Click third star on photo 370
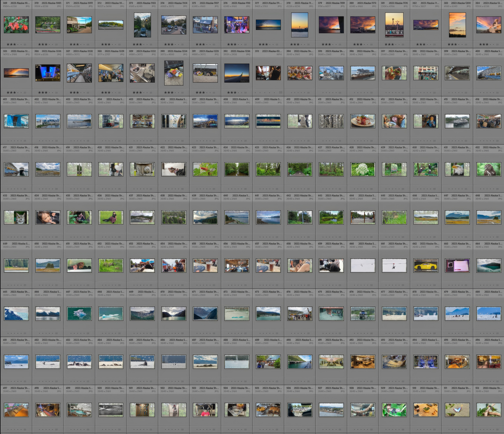This screenshot has width=504, height=434. pos(46,45)
